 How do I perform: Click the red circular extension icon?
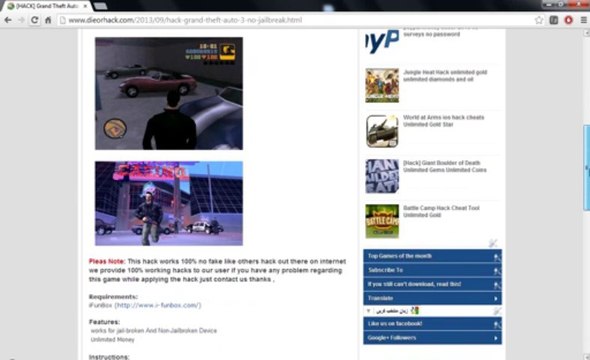569,20
